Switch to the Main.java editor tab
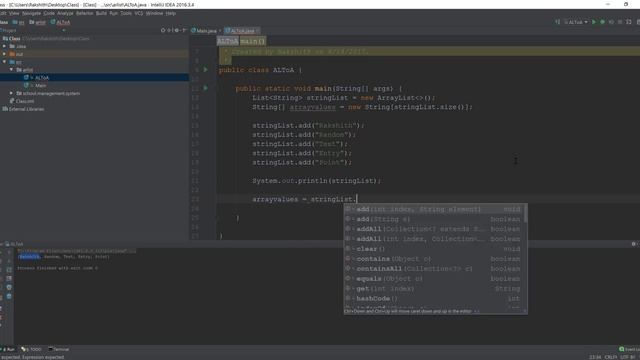Screen dimensions: 640x360 [x=206, y=31]
